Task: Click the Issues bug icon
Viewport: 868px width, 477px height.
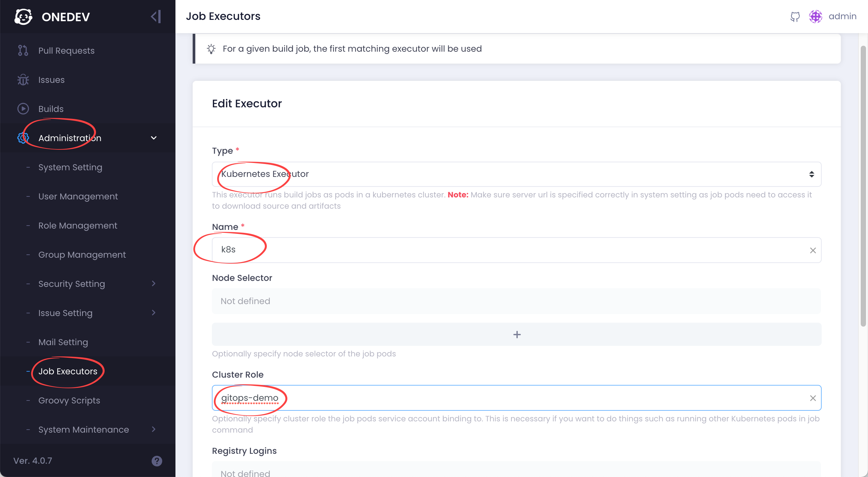Action: point(23,80)
